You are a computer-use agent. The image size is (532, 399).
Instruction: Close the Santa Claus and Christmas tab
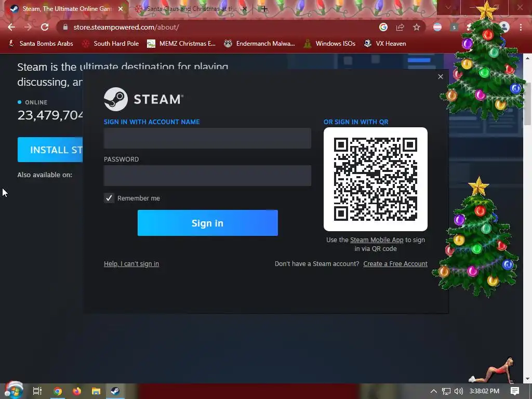tap(244, 9)
